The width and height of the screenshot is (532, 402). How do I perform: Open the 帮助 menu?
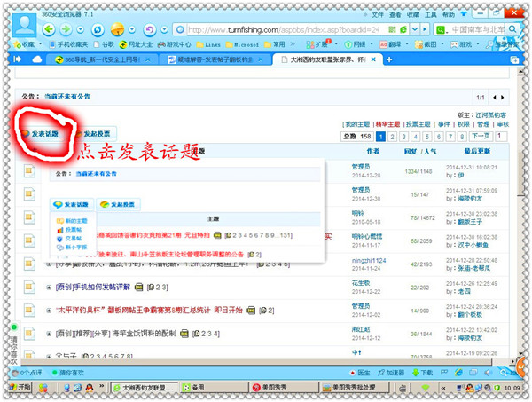click(x=448, y=14)
